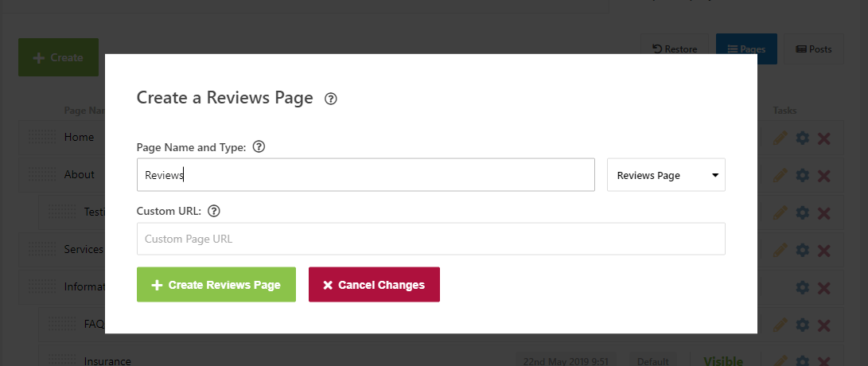Click help icon next to Custom URL label

[x=214, y=211]
